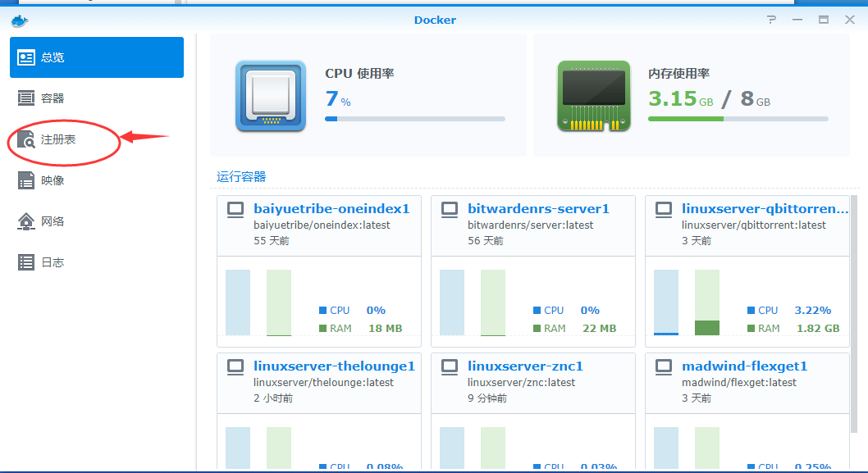Open the 注册表 registry section
The width and height of the screenshot is (868, 473).
[97, 139]
